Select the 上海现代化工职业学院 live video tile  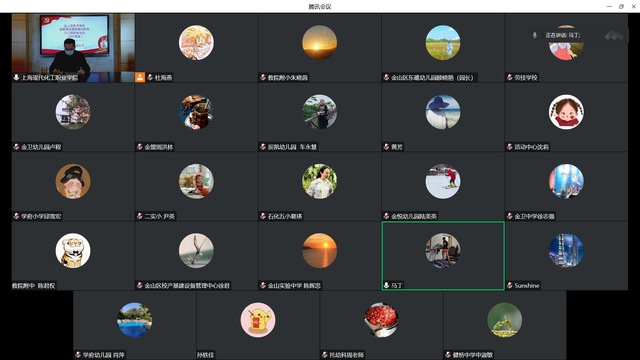click(x=73, y=48)
